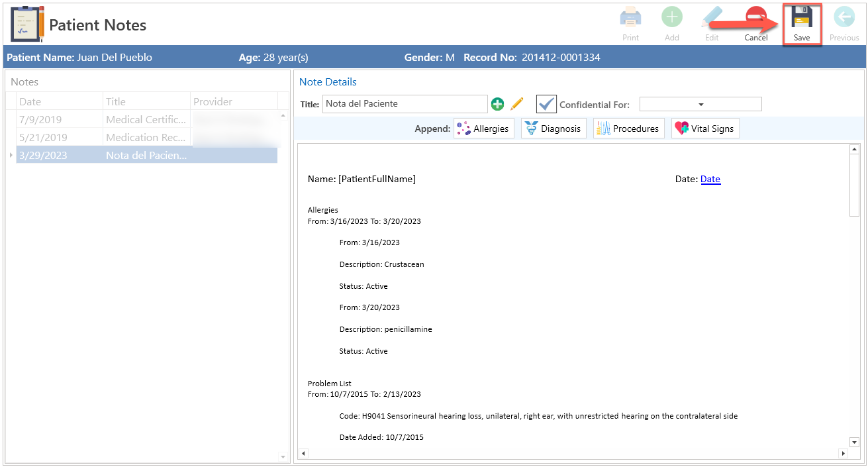Click the row indicator arrow for 3/29/2023
The width and height of the screenshot is (868, 469).
click(11, 155)
